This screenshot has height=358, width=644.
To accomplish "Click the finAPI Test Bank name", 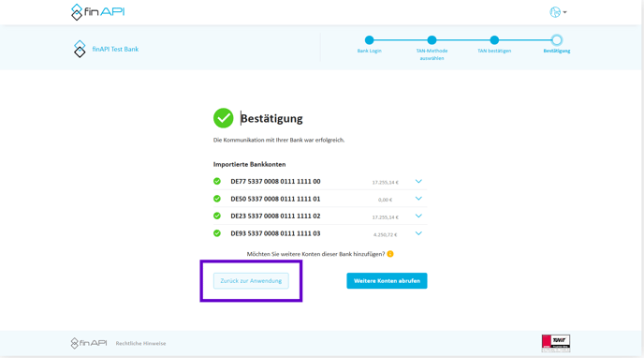I will pos(115,49).
